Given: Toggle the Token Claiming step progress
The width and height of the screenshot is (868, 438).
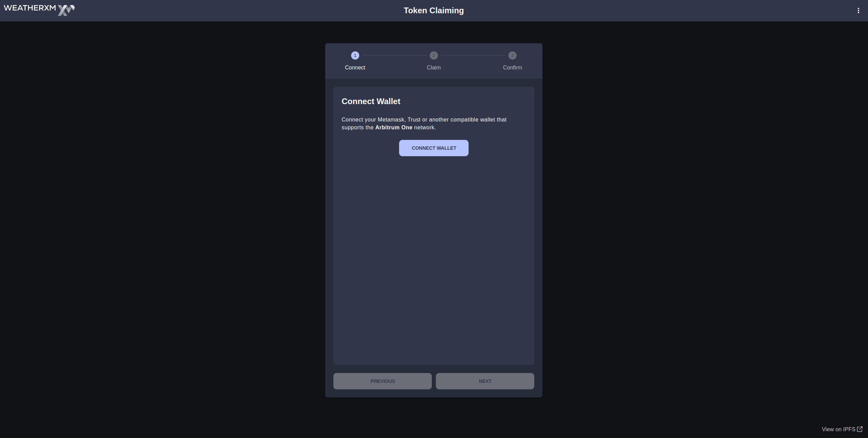Looking at the screenshot, I should tap(434, 60).
